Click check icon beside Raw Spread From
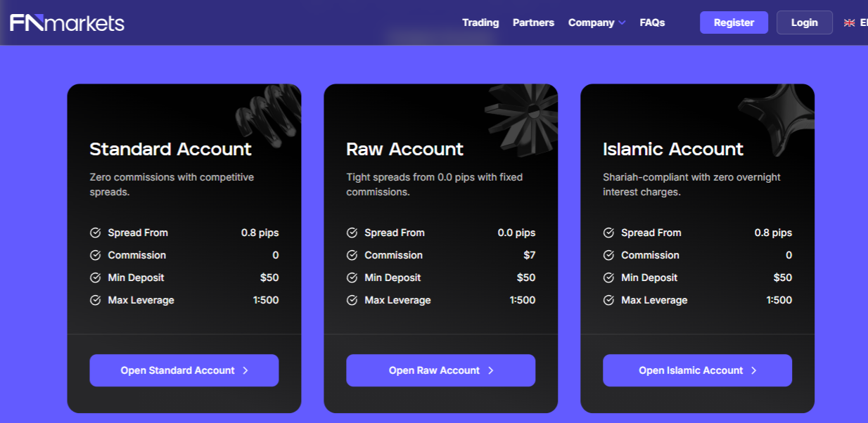 (352, 233)
